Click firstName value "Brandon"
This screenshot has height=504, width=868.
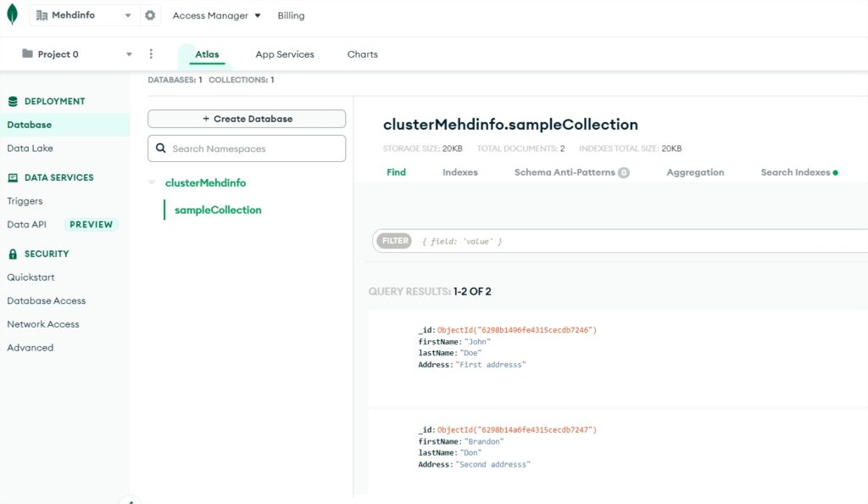[484, 441]
